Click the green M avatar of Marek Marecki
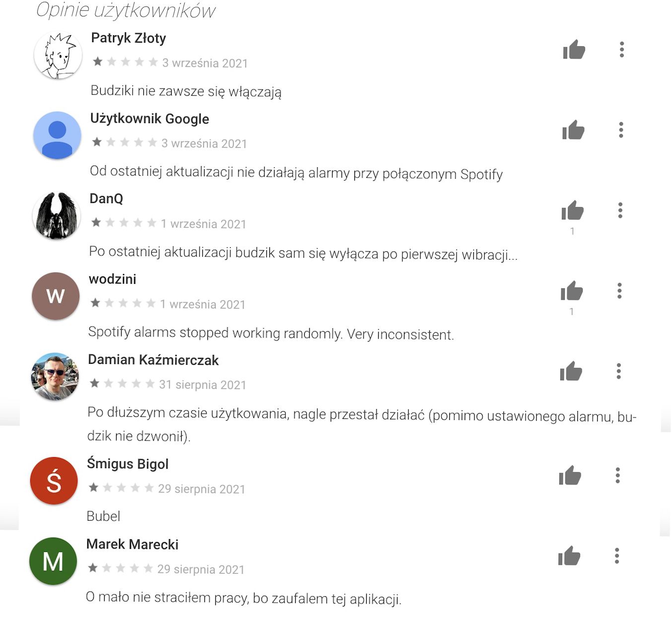The height and width of the screenshot is (619, 672). 54,561
